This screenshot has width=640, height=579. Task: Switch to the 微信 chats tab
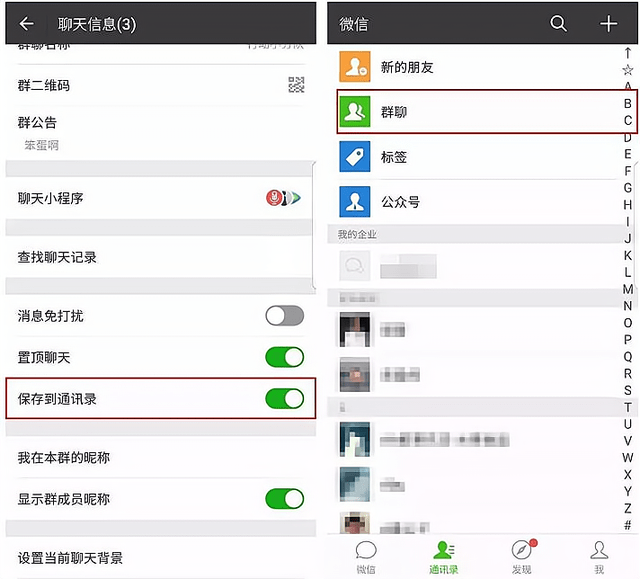tap(366, 557)
